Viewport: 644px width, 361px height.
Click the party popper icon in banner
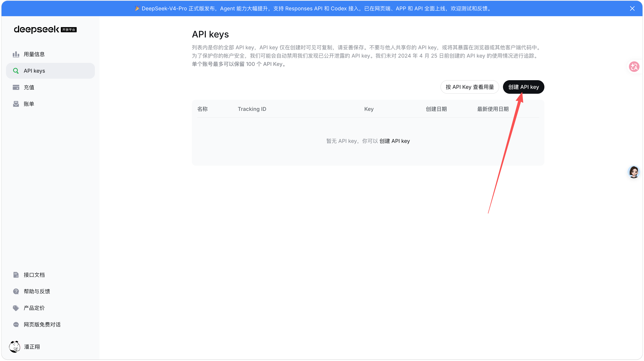pos(137,8)
